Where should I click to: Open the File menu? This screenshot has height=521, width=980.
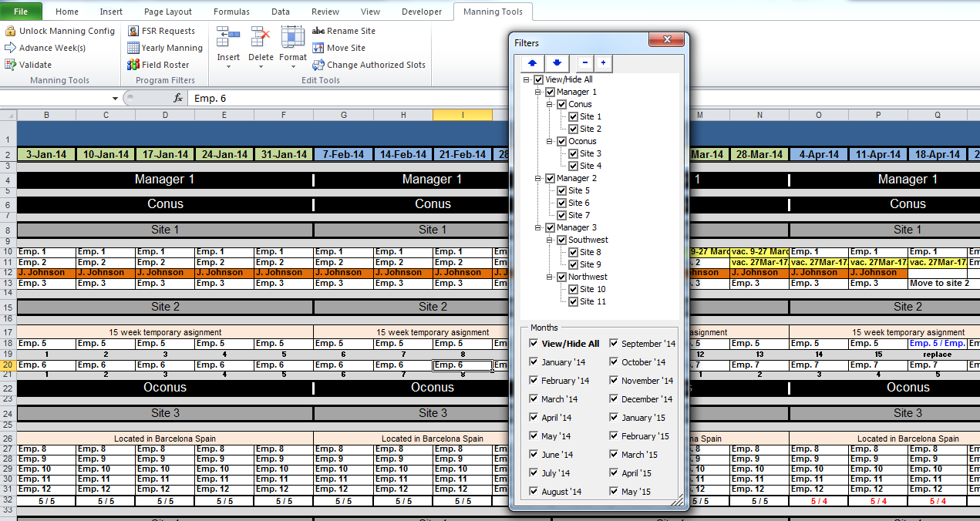tap(19, 12)
